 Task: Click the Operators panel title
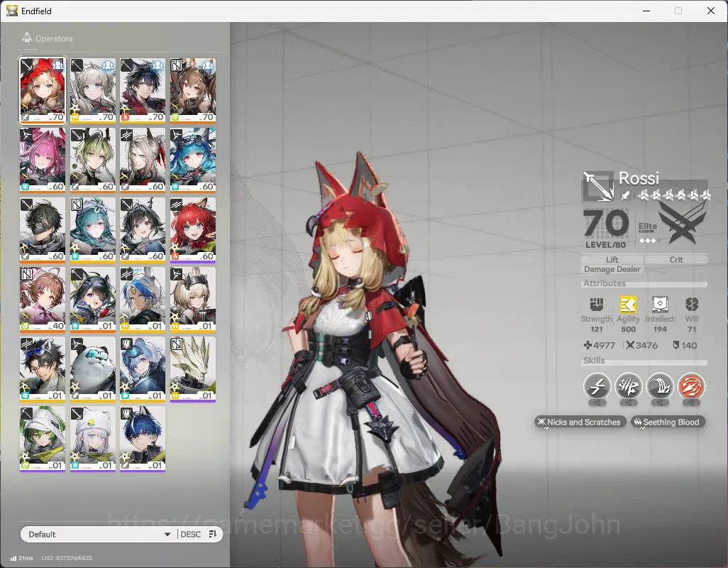point(54,38)
